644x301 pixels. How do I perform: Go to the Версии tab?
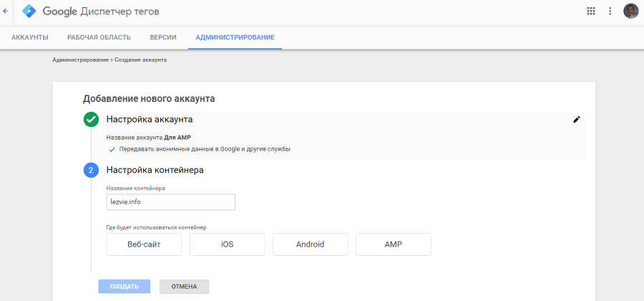point(163,37)
